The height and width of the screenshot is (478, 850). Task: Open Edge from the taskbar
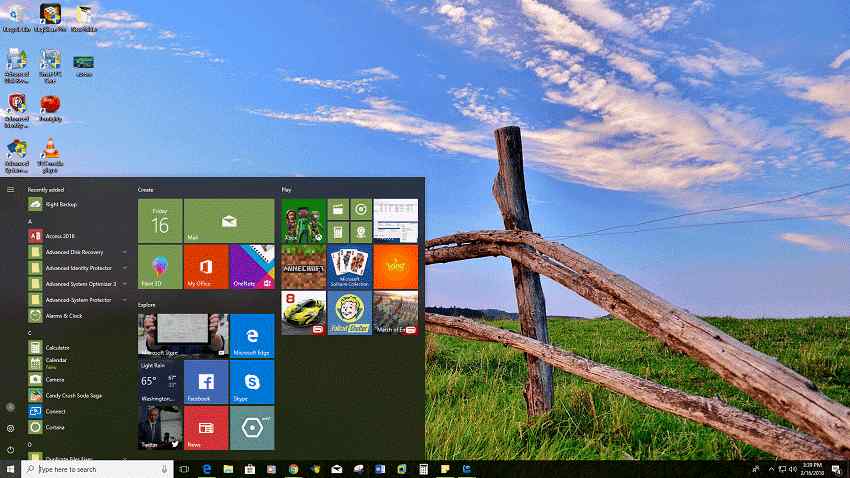click(x=207, y=469)
